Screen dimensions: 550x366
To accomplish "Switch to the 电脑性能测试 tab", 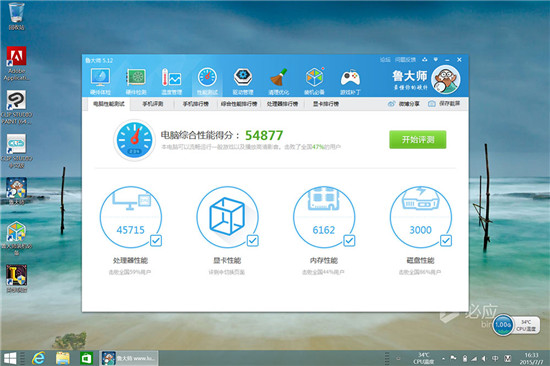I will 108,104.
